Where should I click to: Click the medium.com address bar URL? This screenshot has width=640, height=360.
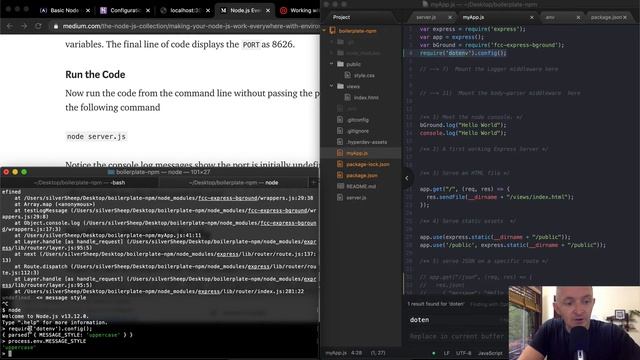coord(191,26)
